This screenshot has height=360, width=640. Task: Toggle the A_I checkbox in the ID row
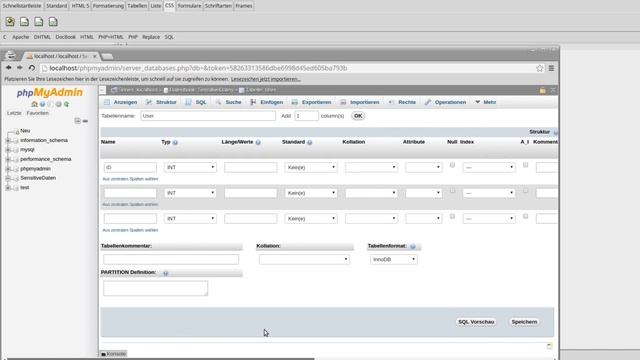pyautogui.click(x=525, y=165)
